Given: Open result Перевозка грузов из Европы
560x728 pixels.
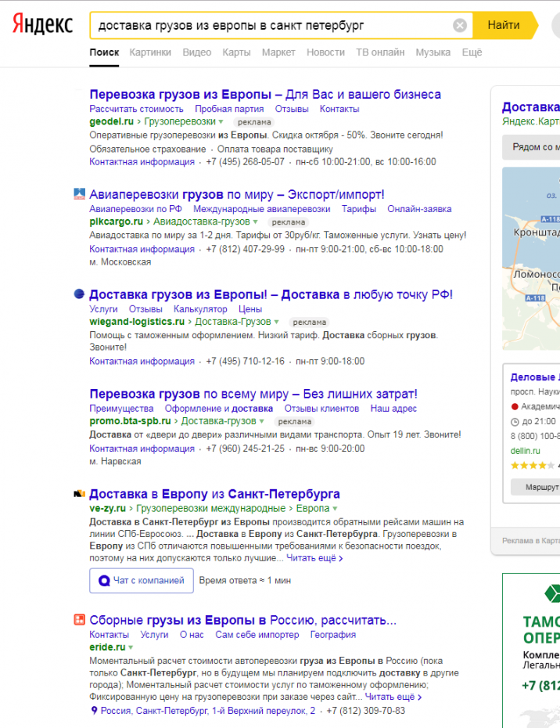Looking at the screenshot, I should click(265, 94).
